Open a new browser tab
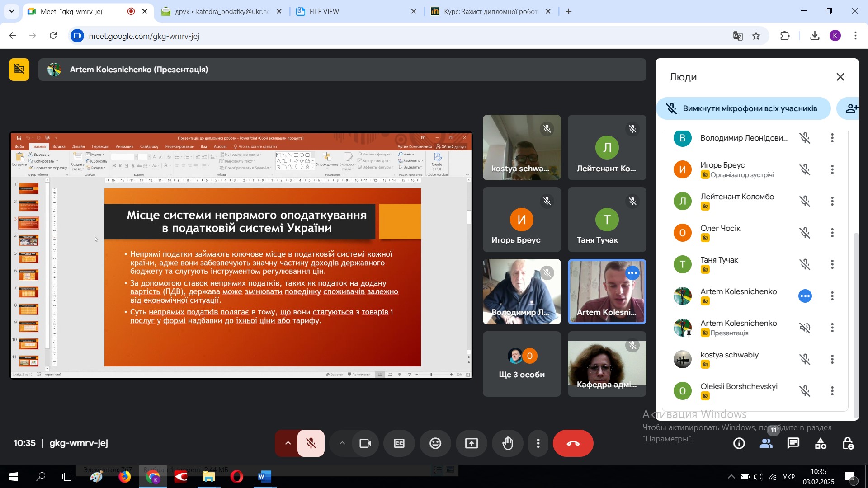This screenshot has height=488, width=868. click(x=569, y=11)
